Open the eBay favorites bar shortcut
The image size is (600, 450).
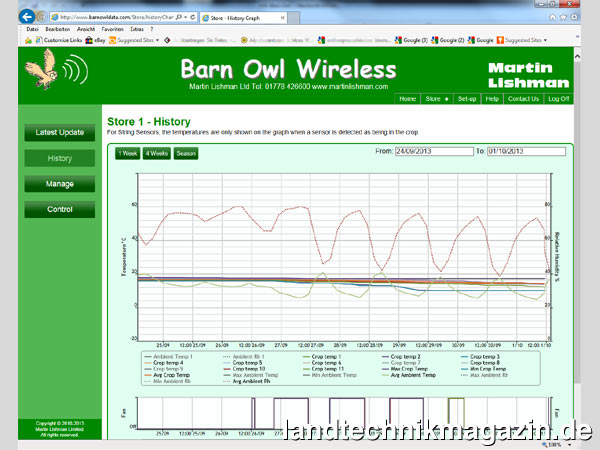coord(95,40)
